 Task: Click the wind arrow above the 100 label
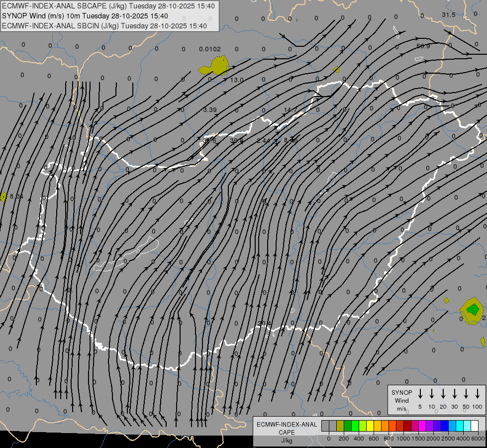(478, 394)
